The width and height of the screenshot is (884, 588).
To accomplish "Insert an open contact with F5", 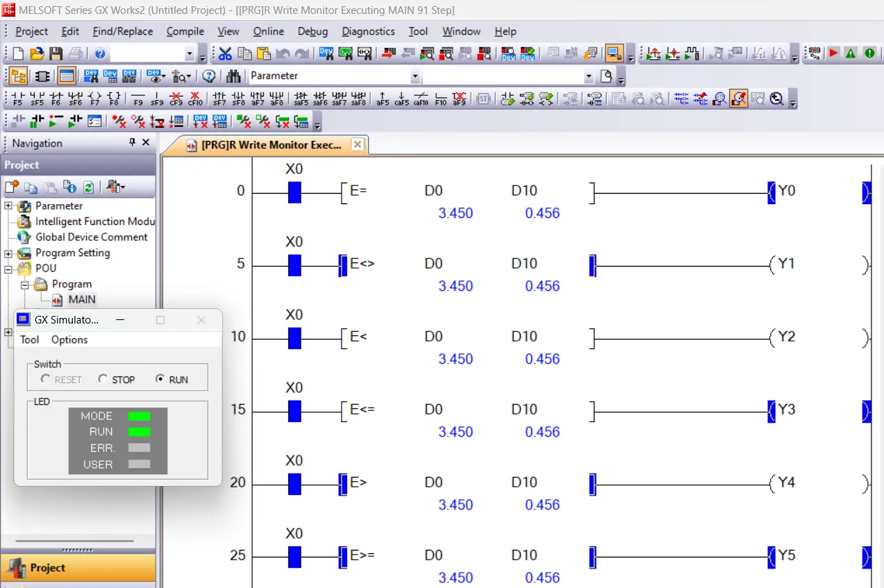I will pyautogui.click(x=18, y=99).
